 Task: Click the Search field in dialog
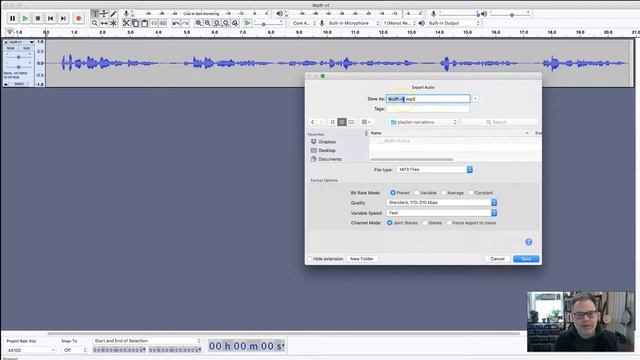[x=500, y=122]
